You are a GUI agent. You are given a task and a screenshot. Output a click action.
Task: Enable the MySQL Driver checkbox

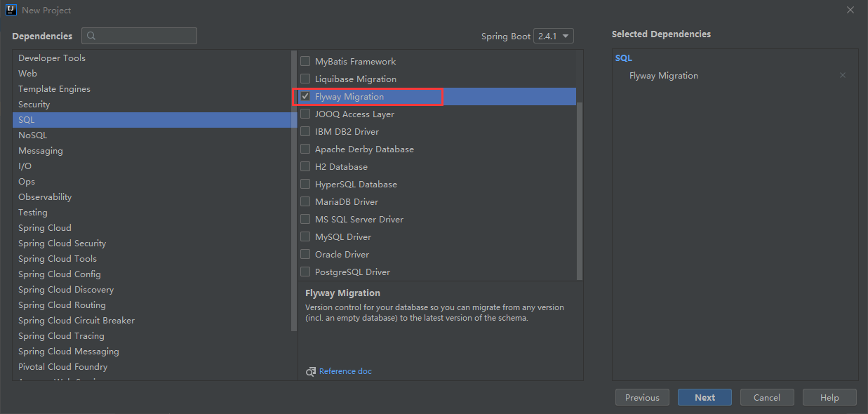pyautogui.click(x=305, y=236)
